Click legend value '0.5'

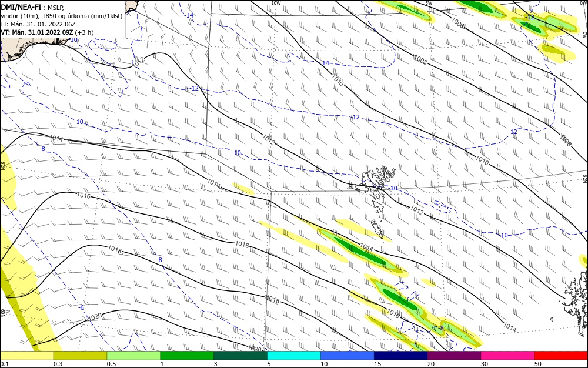(x=111, y=364)
